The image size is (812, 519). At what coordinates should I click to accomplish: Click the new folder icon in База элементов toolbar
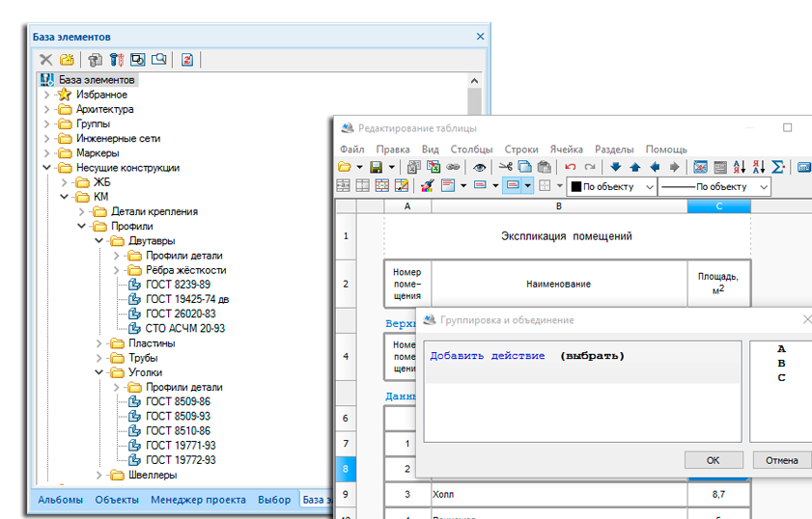pyautogui.click(x=67, y=60)
